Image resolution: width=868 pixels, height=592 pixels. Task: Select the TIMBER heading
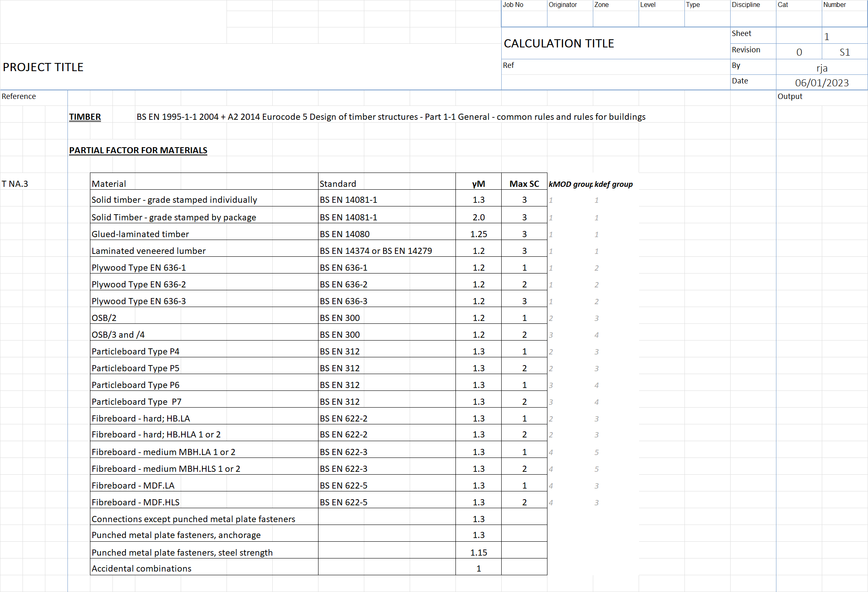click(x=85, y=117)
